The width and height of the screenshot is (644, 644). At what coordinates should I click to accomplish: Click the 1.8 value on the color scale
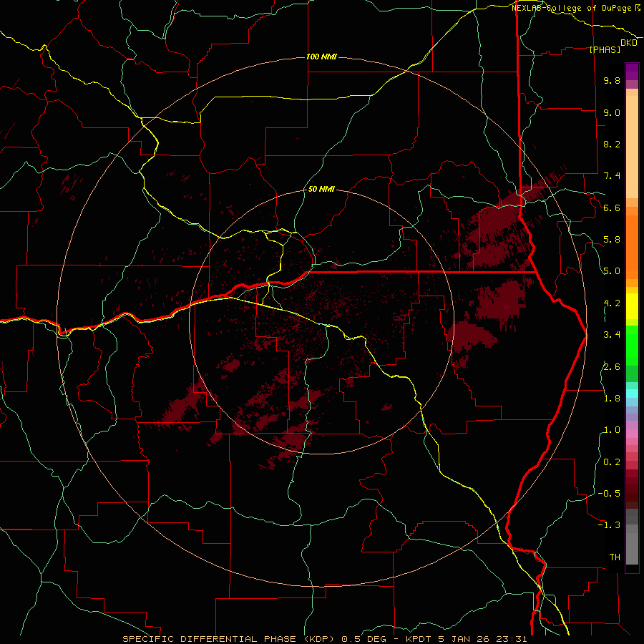pos(612,399)
